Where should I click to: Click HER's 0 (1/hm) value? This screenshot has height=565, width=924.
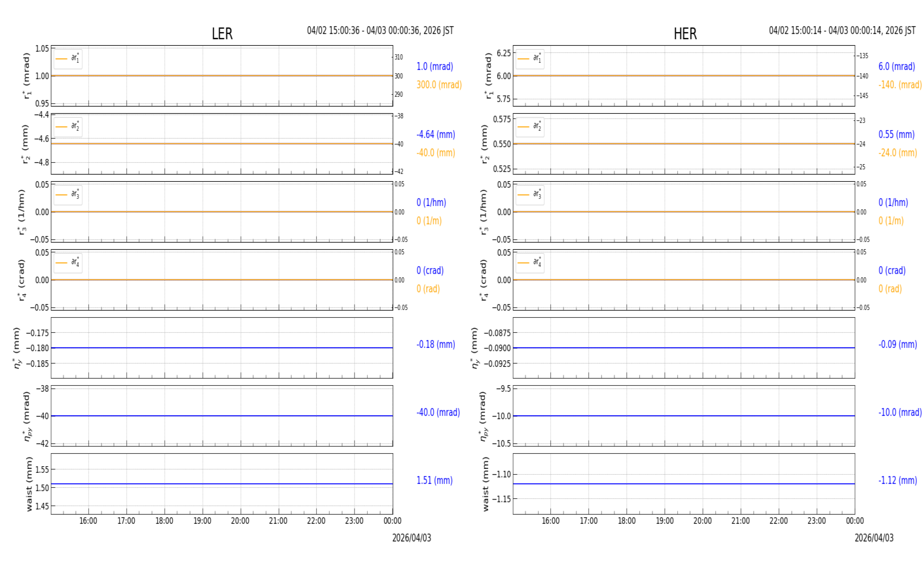[x=893, y=203]
